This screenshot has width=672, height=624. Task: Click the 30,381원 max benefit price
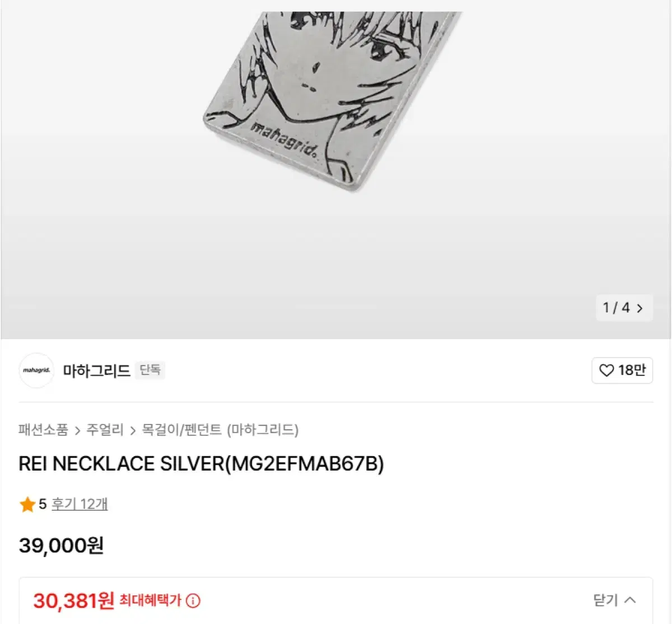(x=74, y=601)
